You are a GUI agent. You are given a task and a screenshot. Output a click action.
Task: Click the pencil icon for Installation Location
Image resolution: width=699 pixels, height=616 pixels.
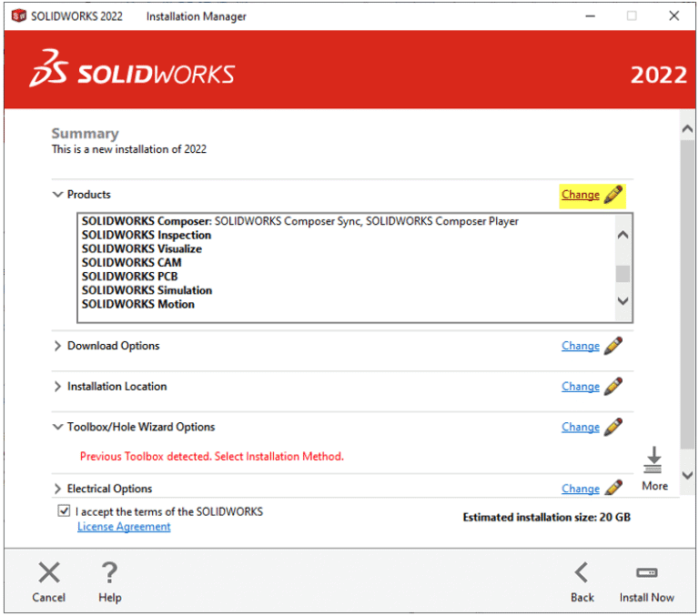pos(613,387)
